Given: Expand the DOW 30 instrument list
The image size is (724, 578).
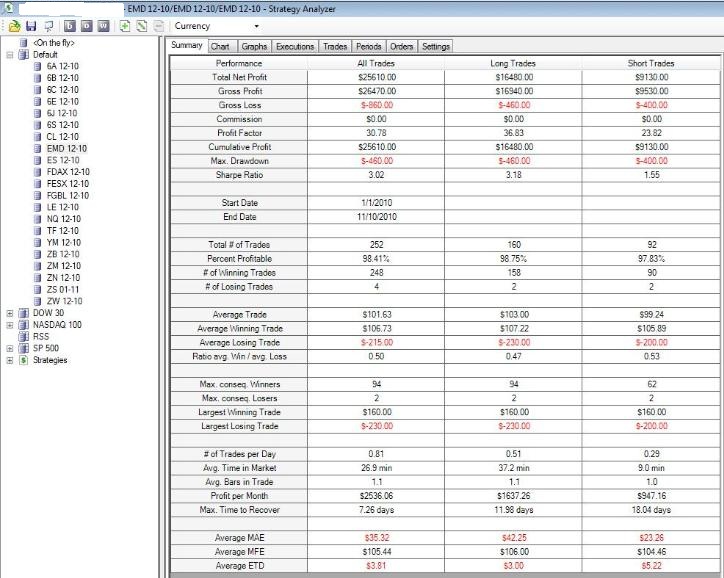Looking at the screenshot, I should tap(10, 313).
